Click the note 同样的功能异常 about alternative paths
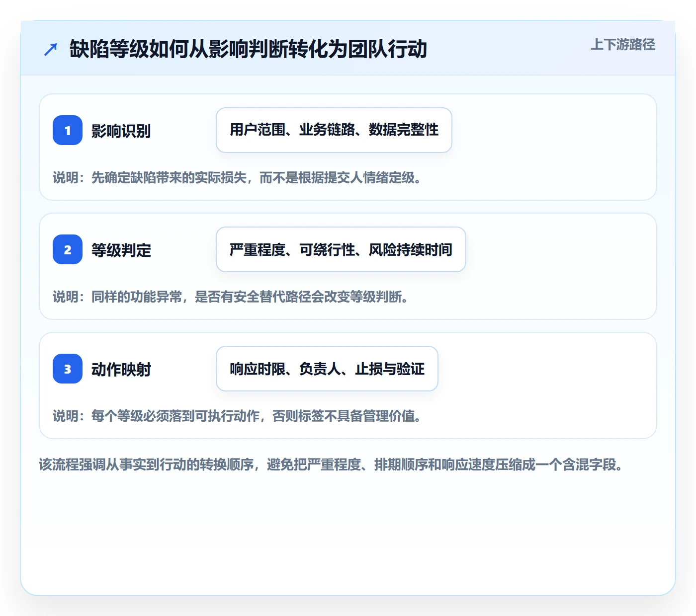The image size is (696, 616). pyautogui.click(x=231, y=297)
